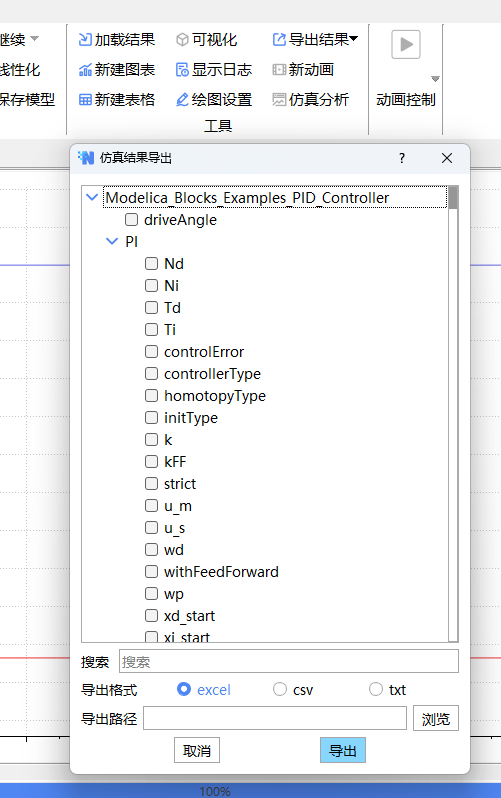Image resolution: width=501 pixels, height=798 pixels.
Task: Click the 加载结果 load results icon
Action: pos(85,40)
